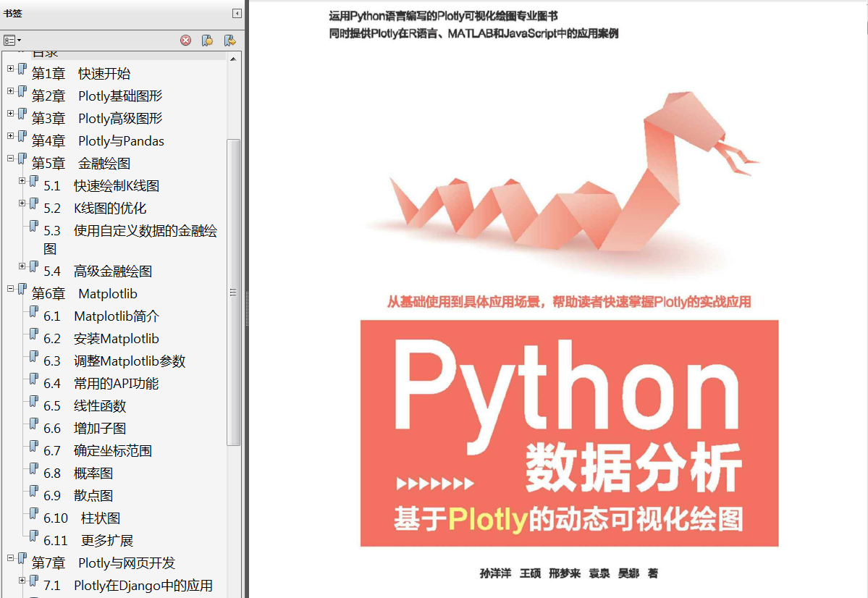Expand the 第4章 Plotly与Pandas bookmark
The width and height of the screenshot is (868, 598).
click(11, 135)
